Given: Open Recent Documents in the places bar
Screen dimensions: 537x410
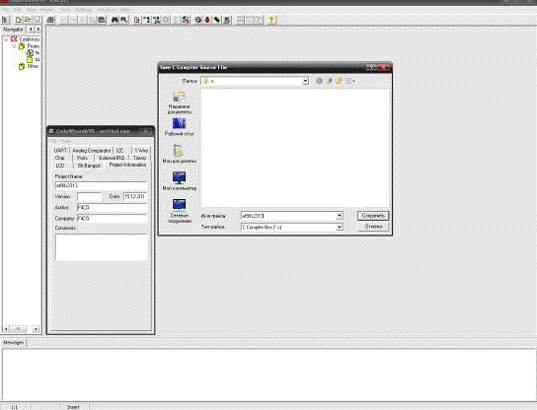Looking at the screenshot, I should 179,102.
